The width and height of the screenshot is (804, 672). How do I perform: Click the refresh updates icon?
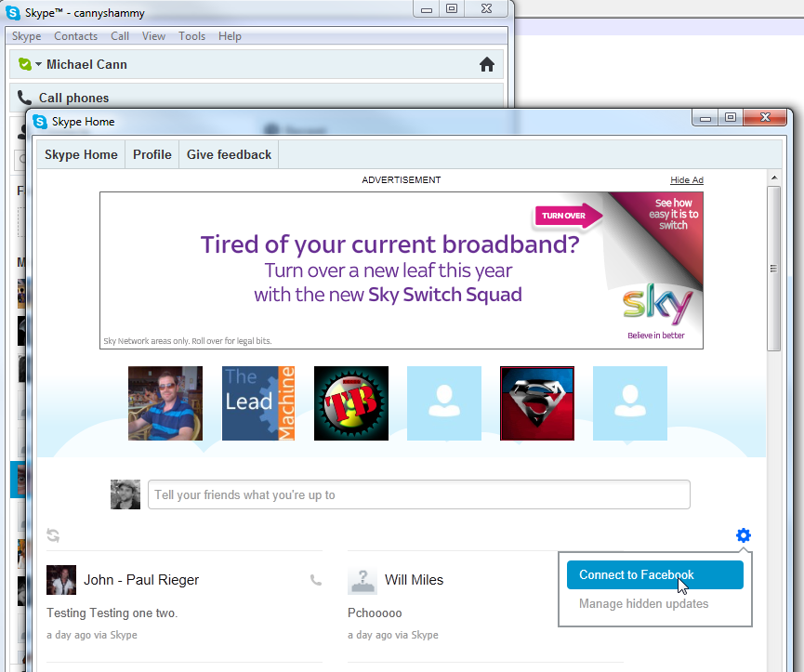53,535
